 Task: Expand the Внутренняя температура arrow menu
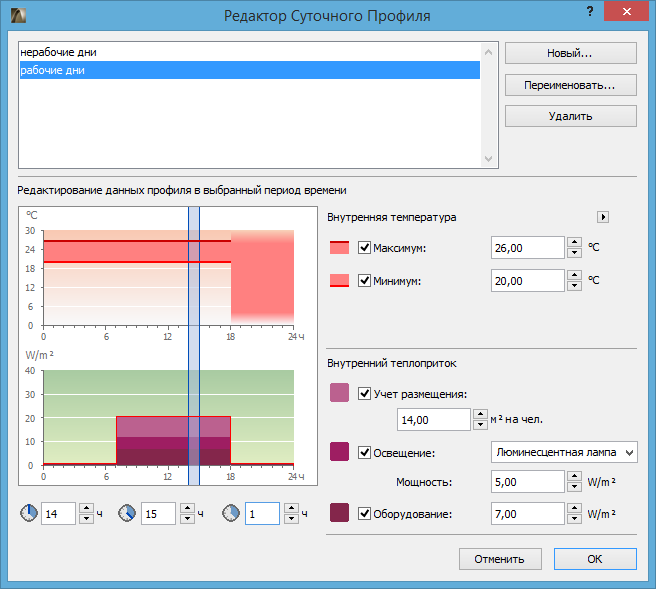pos(602,217)
